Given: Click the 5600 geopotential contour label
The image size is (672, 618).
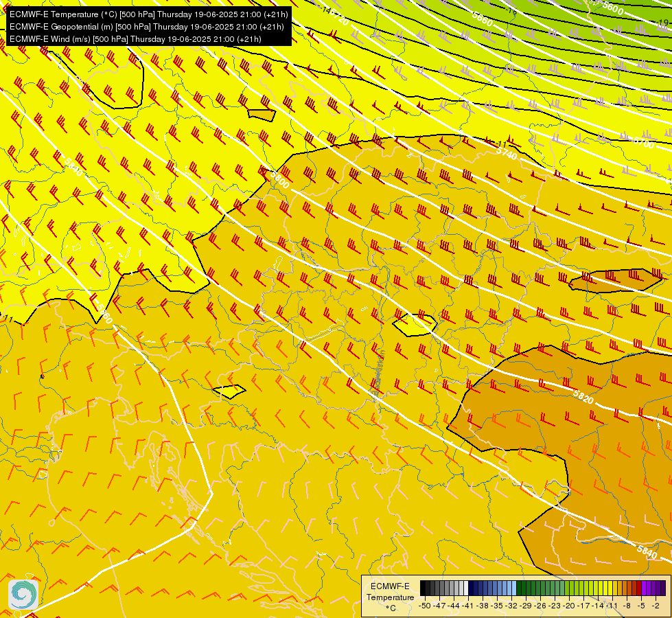Looking at the screenshot, I should [613, 8].
